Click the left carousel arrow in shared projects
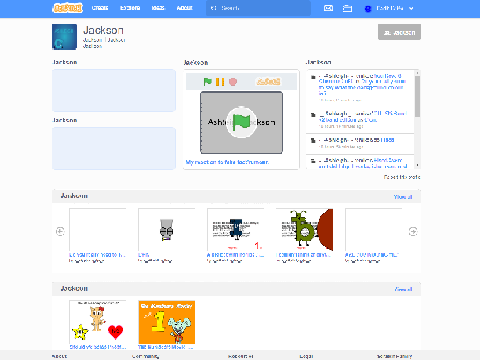 60,231
